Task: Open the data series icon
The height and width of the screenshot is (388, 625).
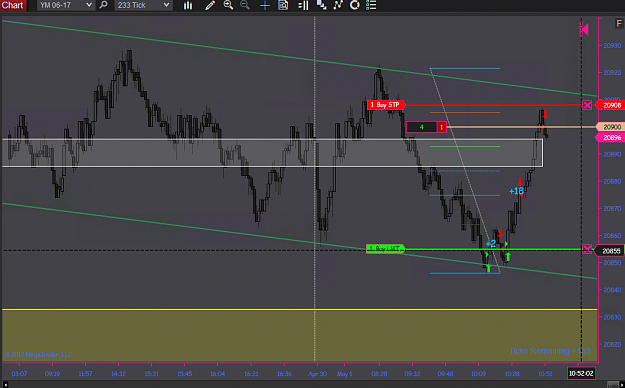Action: [x=321, y=5]
